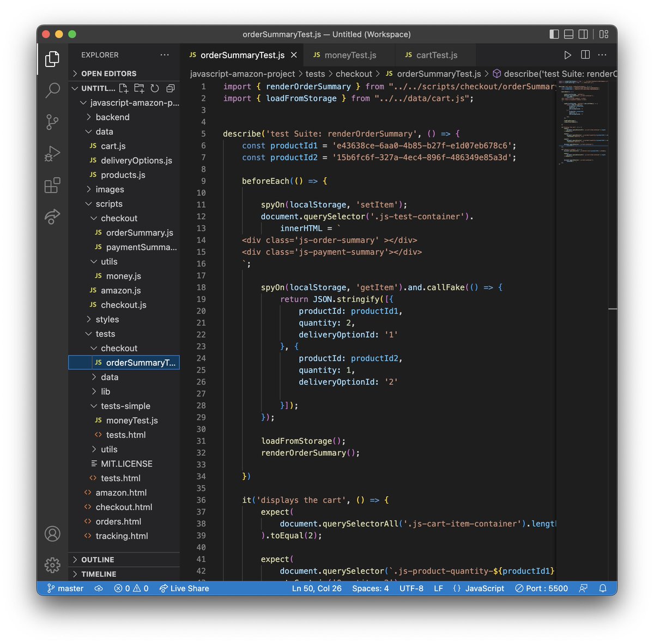Viewport: 654px width, 644px height.
Task: Click the checkout breadcrumb segment
Action: coord(354,74)
